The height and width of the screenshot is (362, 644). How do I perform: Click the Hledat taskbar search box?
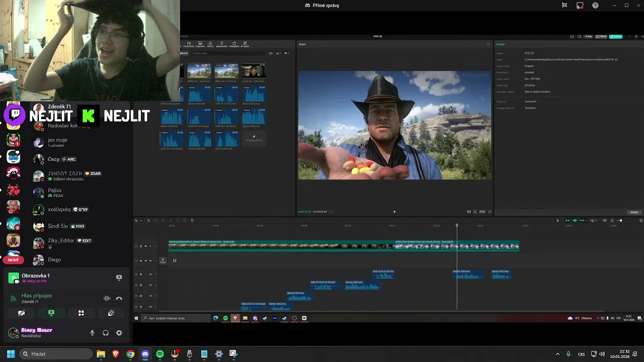tap(55, 354)
